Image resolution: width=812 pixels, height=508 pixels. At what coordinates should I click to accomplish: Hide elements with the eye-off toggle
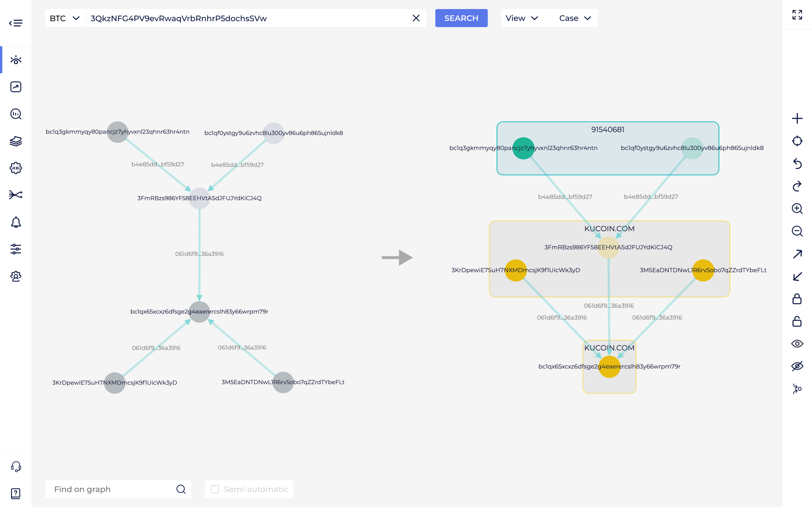797,366
